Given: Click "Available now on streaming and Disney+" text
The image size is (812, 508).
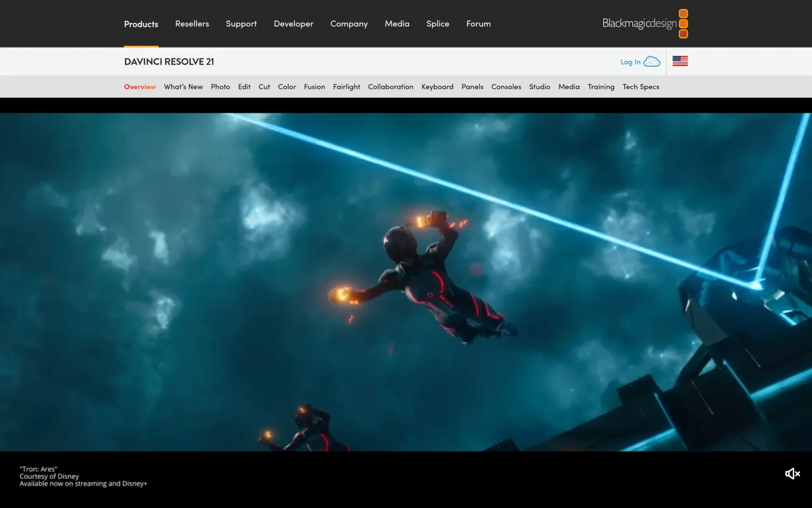Looking at the screenshot, I should tap(83, 484).
